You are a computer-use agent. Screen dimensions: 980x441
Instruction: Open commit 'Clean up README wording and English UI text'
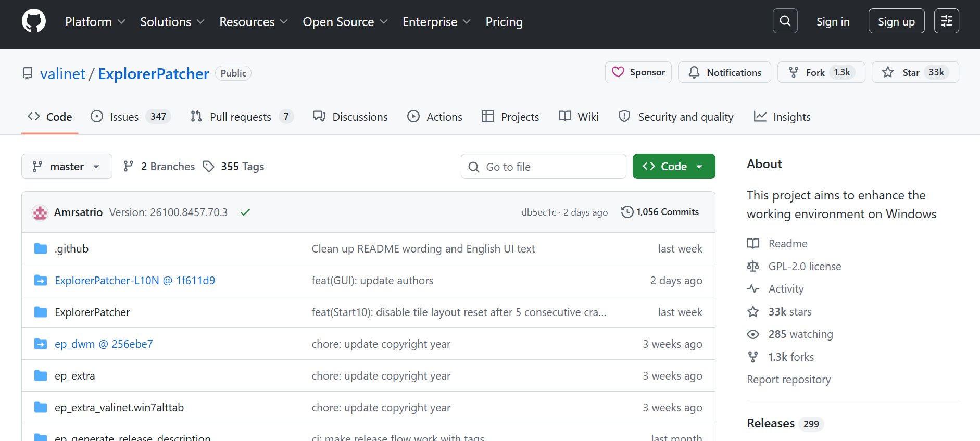tap(423, 248)
